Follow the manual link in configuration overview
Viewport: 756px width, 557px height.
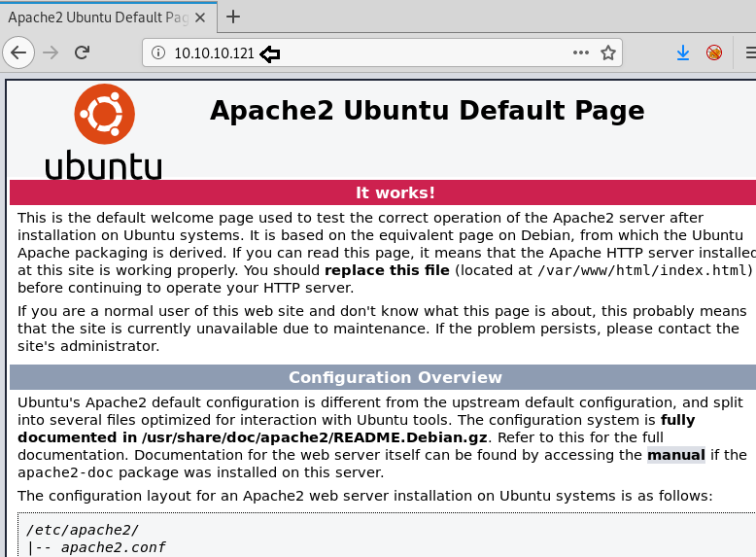(676, 455)
